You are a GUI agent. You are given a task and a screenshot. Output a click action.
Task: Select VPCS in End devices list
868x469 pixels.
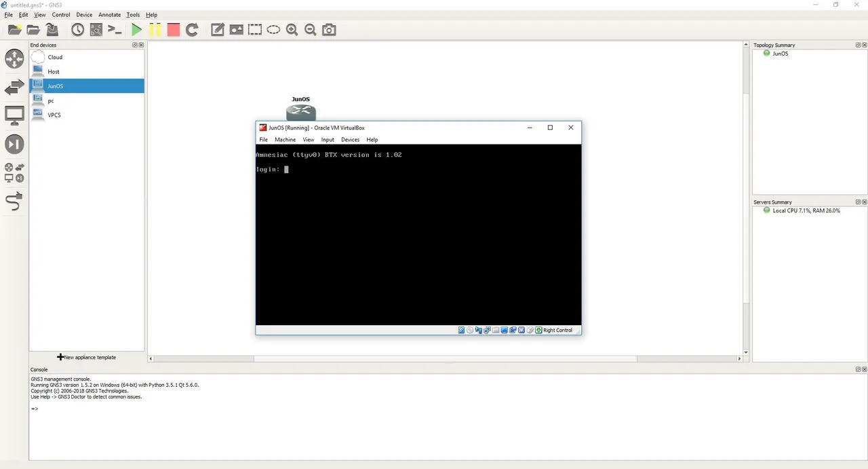click(87, 115)
